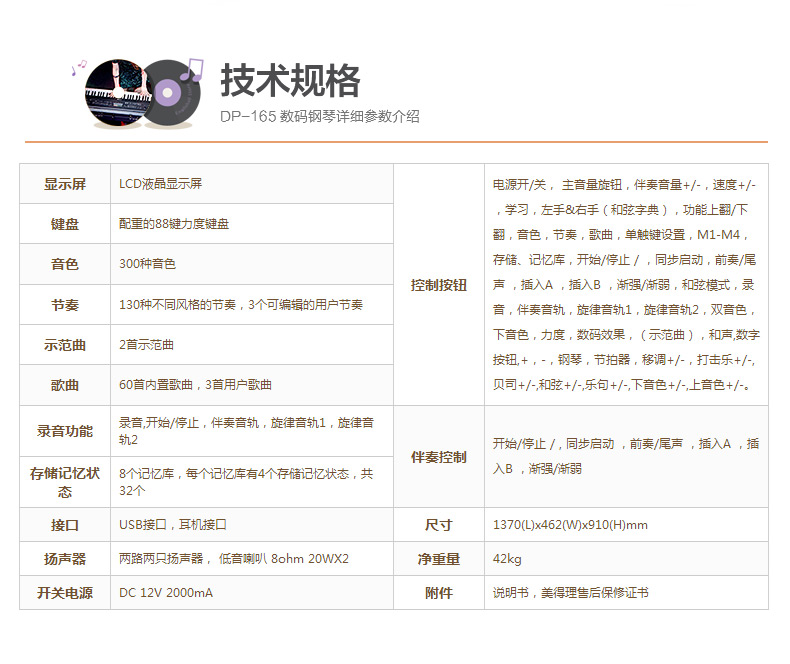Click the 配重的88键力度键盘 value cell

tap(174, 224)
